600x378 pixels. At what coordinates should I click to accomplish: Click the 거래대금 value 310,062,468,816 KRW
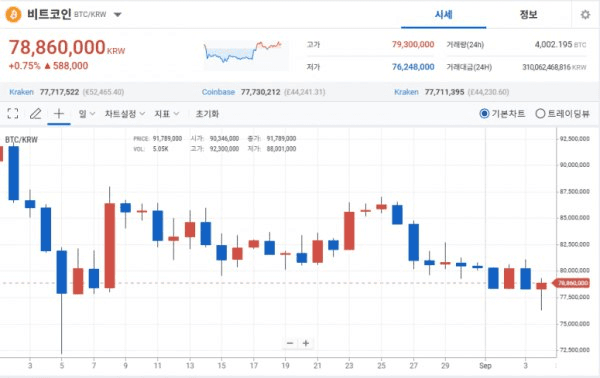tap(554, 67)
